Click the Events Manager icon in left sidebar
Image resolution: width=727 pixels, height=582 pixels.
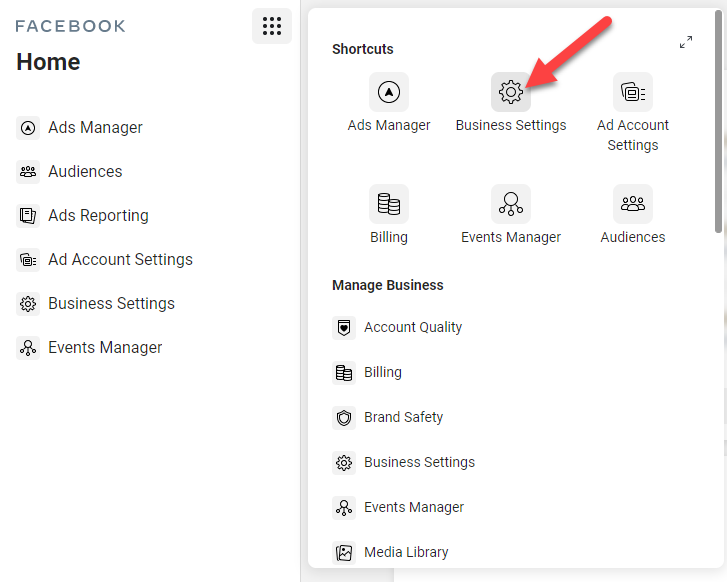(x=28, y=348)
